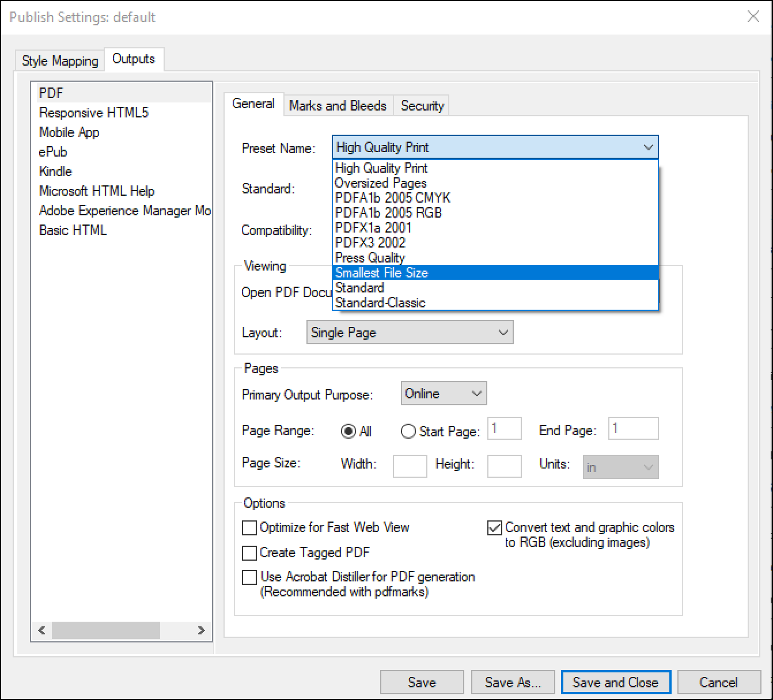
Task: Select Responsive HTML5 in the output list
Action: tap(93, 113)
